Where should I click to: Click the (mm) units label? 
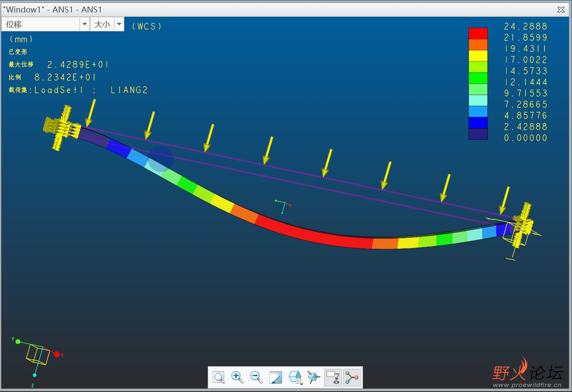pos(21,39)
